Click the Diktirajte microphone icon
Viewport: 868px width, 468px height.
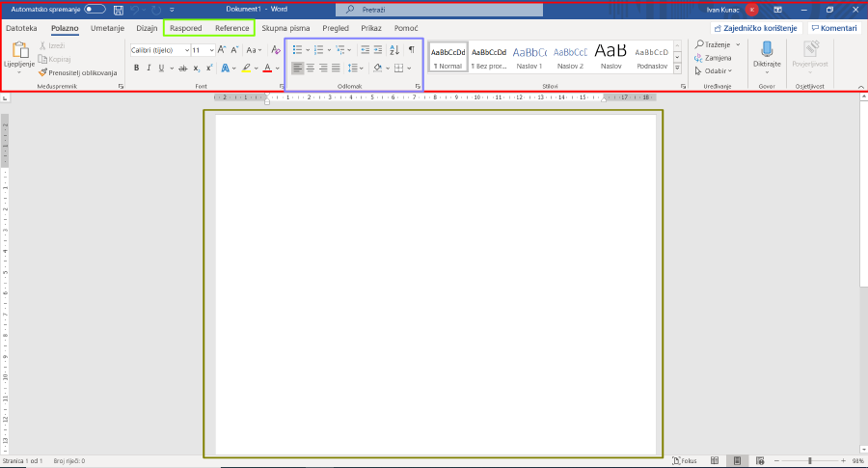coord(767,52)
